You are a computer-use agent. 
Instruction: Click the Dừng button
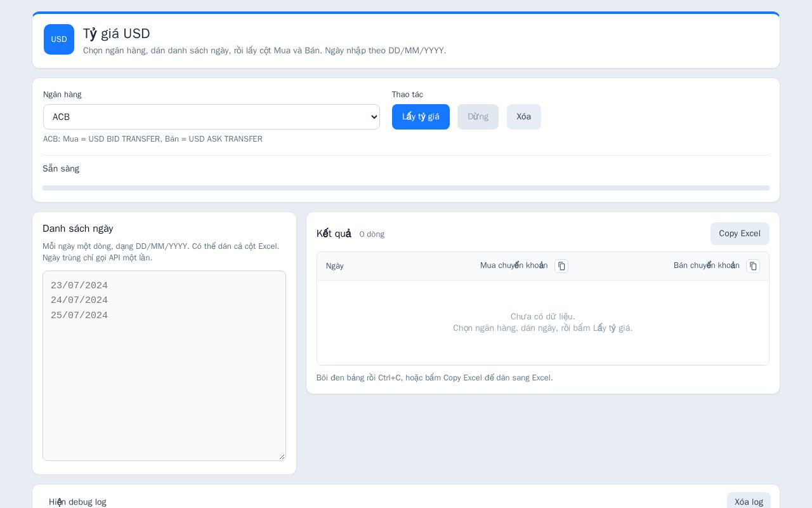pos(478,117)
